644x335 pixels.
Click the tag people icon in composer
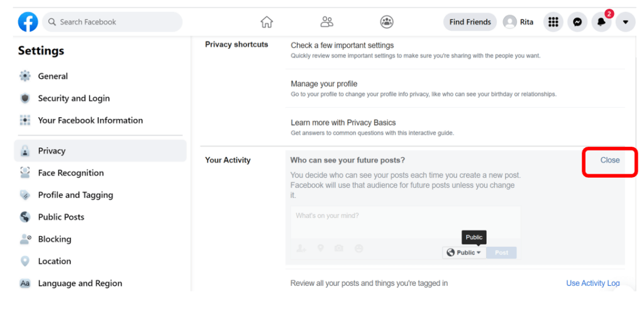(301, 248)
